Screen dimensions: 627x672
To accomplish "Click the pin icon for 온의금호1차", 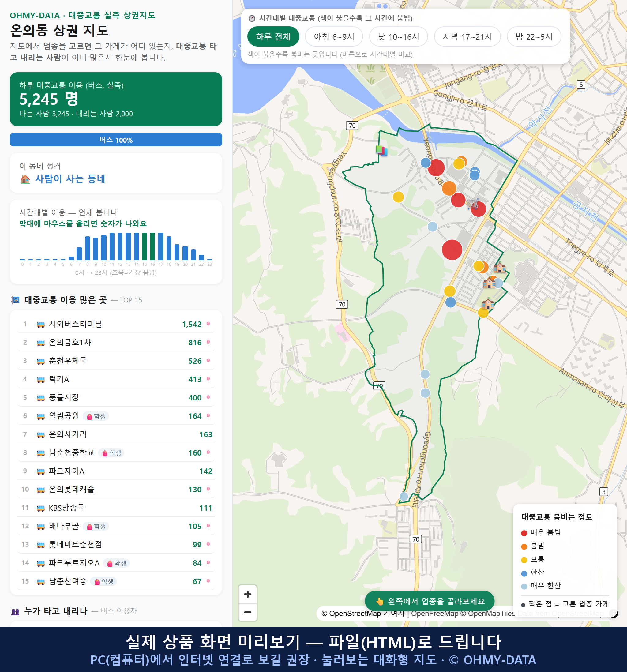I will 208,343.
